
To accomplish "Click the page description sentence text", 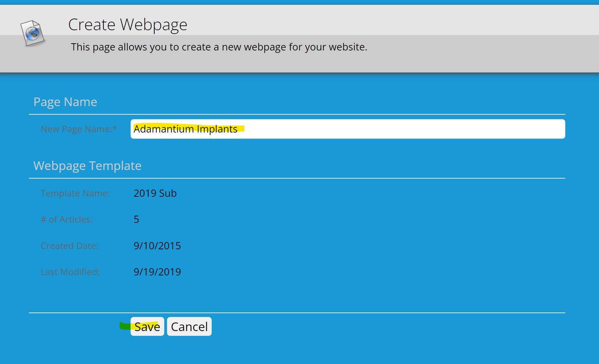I will (x=219, y=47).
